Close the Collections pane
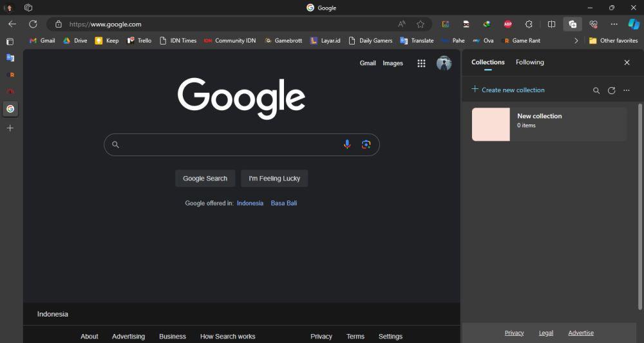 pyautogui.click(x=627, y=63)
